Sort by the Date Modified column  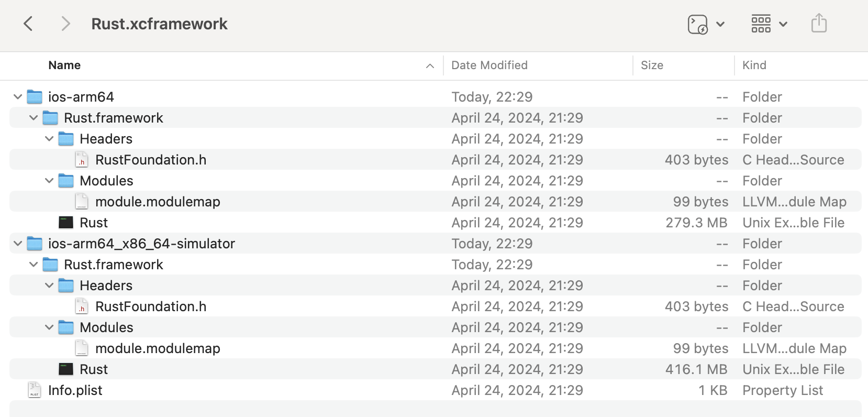(489, 65)
